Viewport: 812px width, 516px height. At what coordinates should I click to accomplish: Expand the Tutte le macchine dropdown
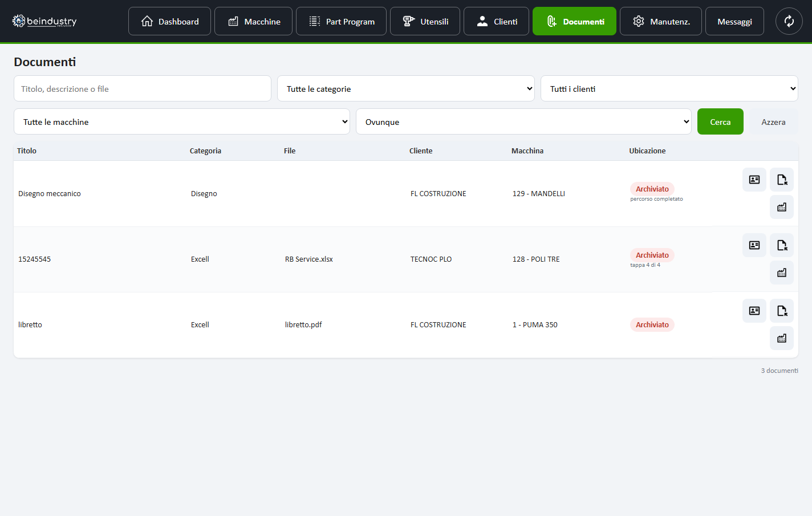tap(182, 121)
